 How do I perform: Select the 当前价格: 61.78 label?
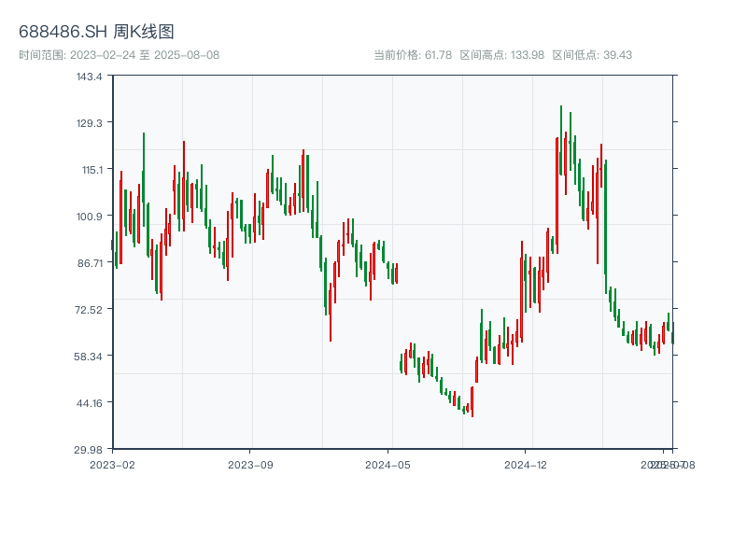[413, 55]
